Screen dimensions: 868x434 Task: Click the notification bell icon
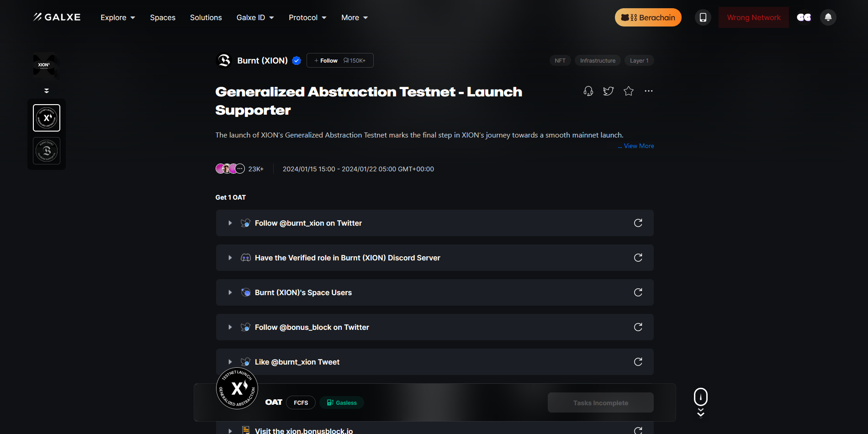click(x=828, y=17)
